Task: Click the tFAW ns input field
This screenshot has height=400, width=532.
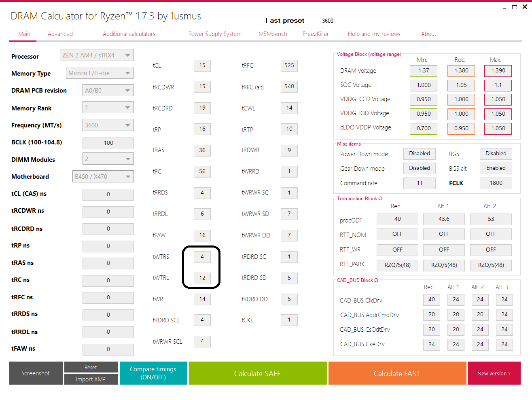Action: coord(108,349)
